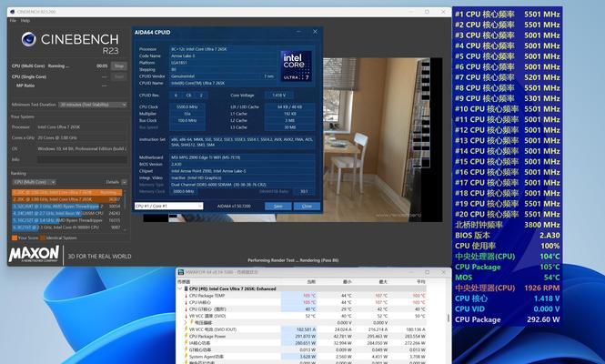Stop the running CPU Multi Core test

(119, 66)
